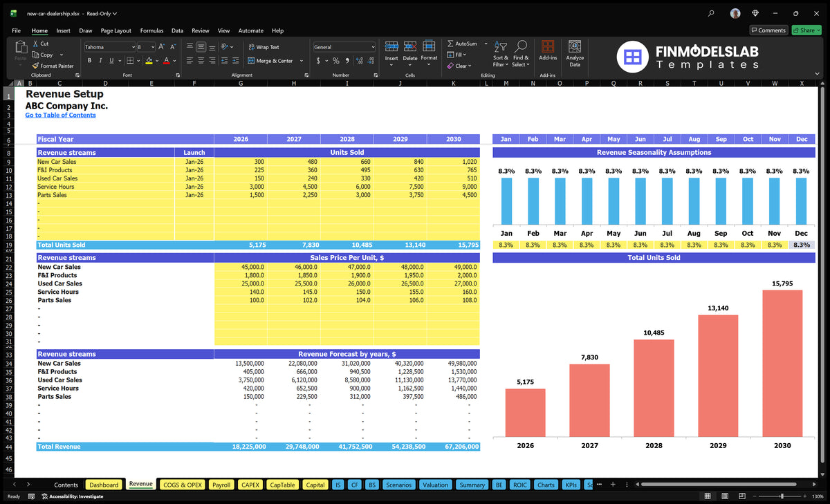
Task: Center text horizontally
Action: pos(201,61)
